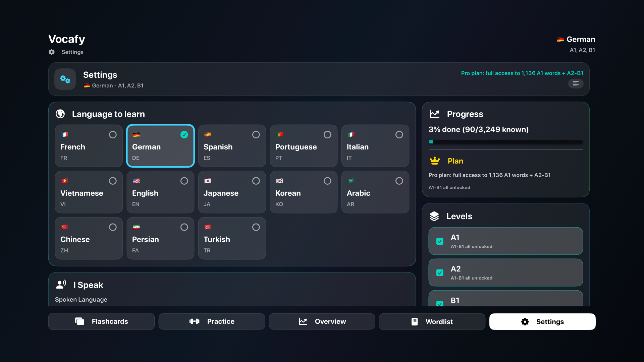
Task: Open the Flashcards tab
Action: 101,321
